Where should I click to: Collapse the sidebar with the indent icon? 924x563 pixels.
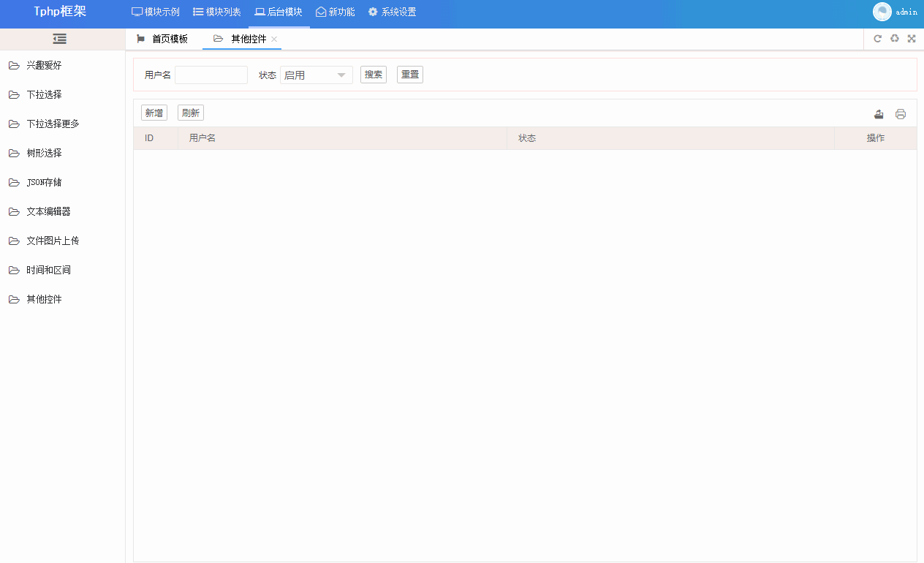tap(60, 39)
